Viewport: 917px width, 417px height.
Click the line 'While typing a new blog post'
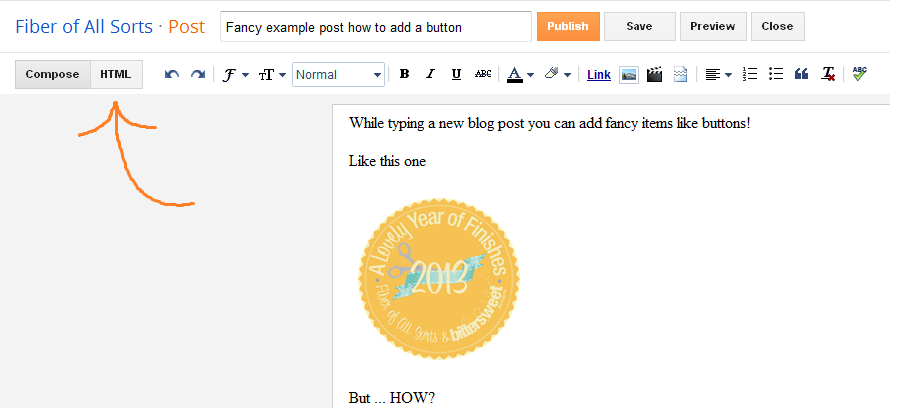tap(549, 124)
